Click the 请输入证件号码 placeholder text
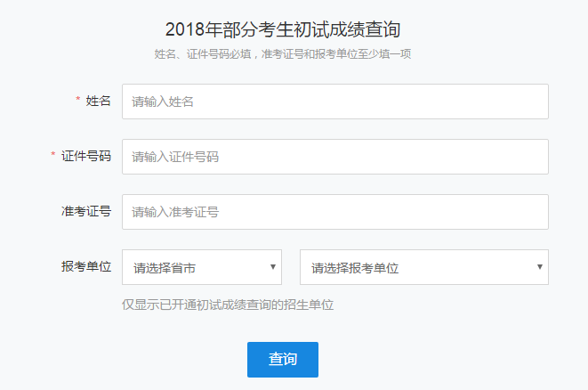Viewport: 588px width, 390px height. coord(175,157)
